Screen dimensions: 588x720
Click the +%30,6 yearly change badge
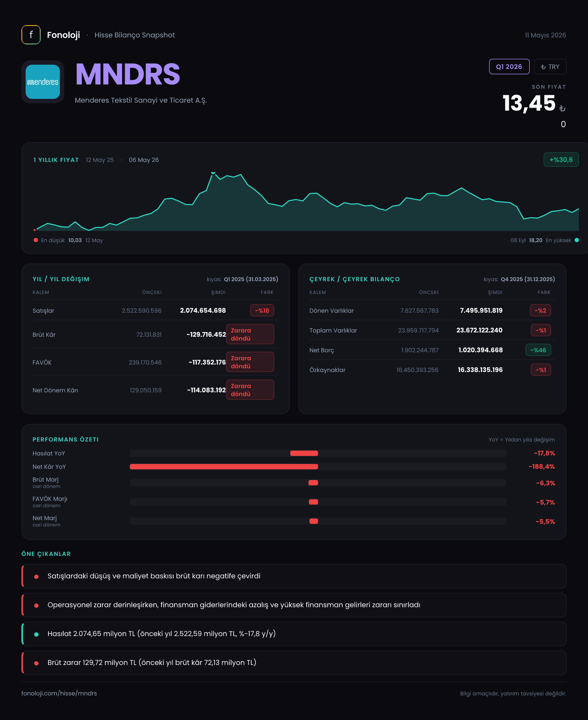pyautogui.click(x=561, y=160)
